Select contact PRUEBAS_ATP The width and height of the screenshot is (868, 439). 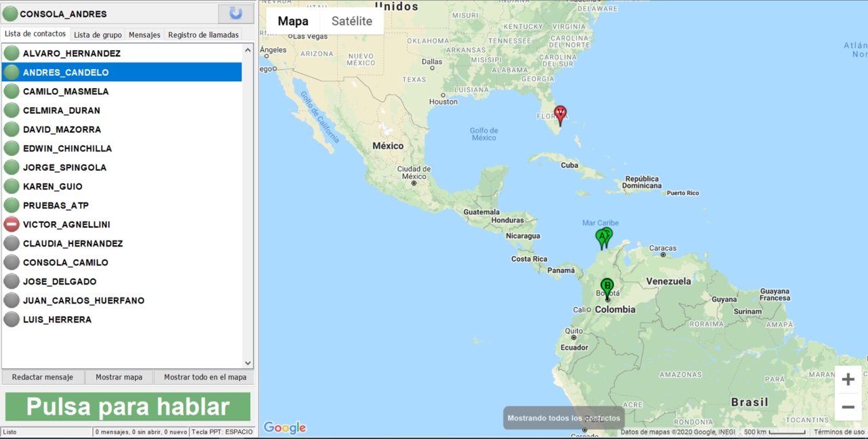(x=122, y=205)
